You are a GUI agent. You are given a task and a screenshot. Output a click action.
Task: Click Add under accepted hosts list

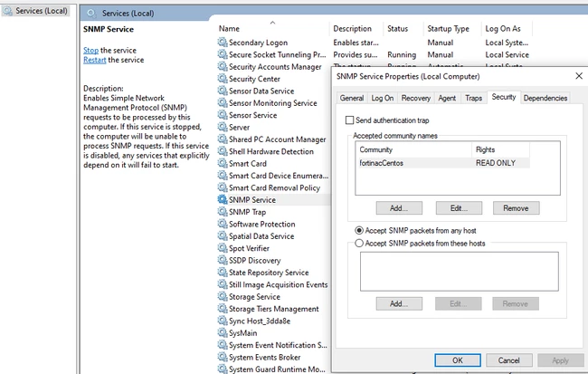pos(399,303)
